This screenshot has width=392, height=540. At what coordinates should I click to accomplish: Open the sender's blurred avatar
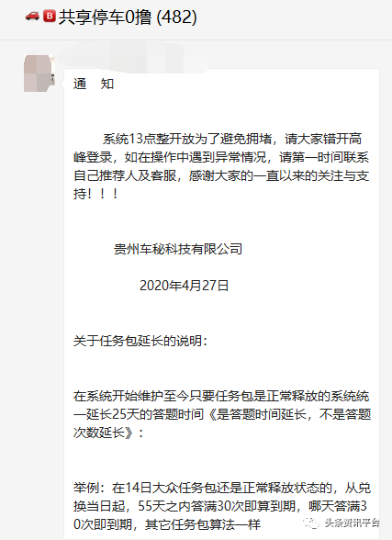point(39,73)
